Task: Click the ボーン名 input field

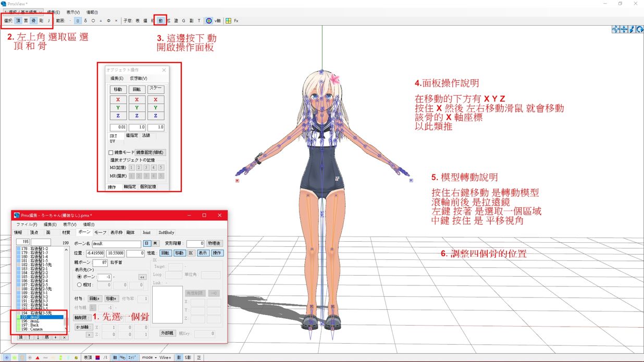Action: (x=117, y=244)
